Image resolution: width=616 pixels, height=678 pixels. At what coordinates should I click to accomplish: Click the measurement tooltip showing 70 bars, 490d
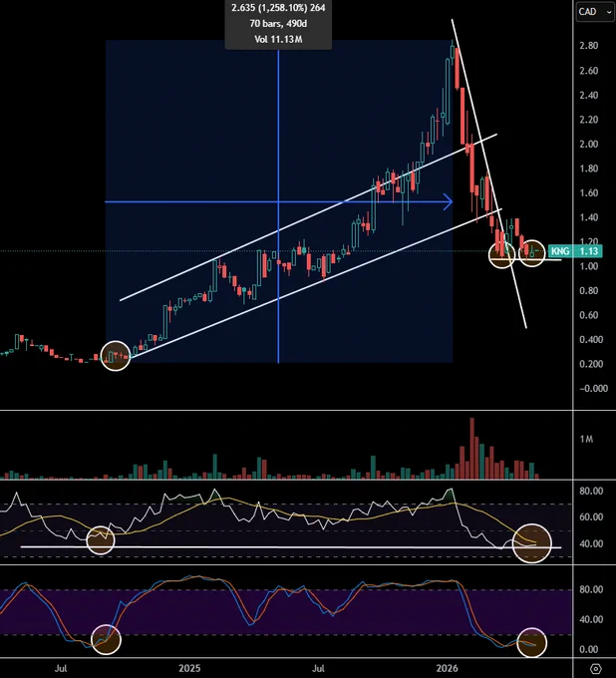[x=278, y=24]
